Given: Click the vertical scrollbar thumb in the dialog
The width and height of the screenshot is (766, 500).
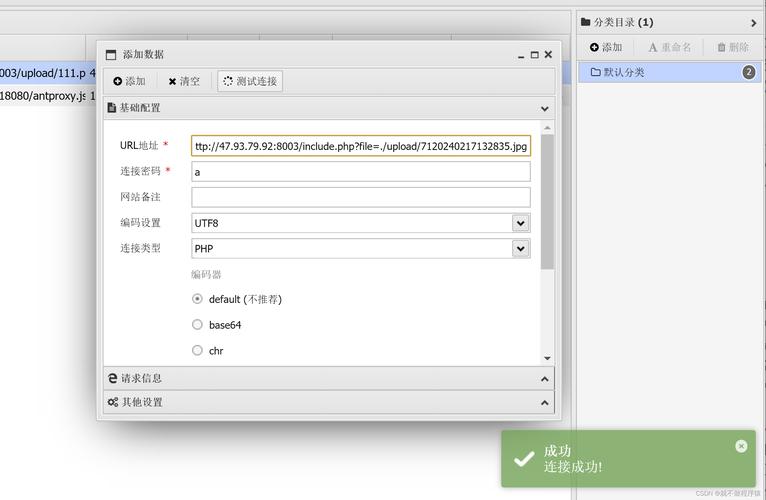Looking at the screenshot, I should coord(547,201).
